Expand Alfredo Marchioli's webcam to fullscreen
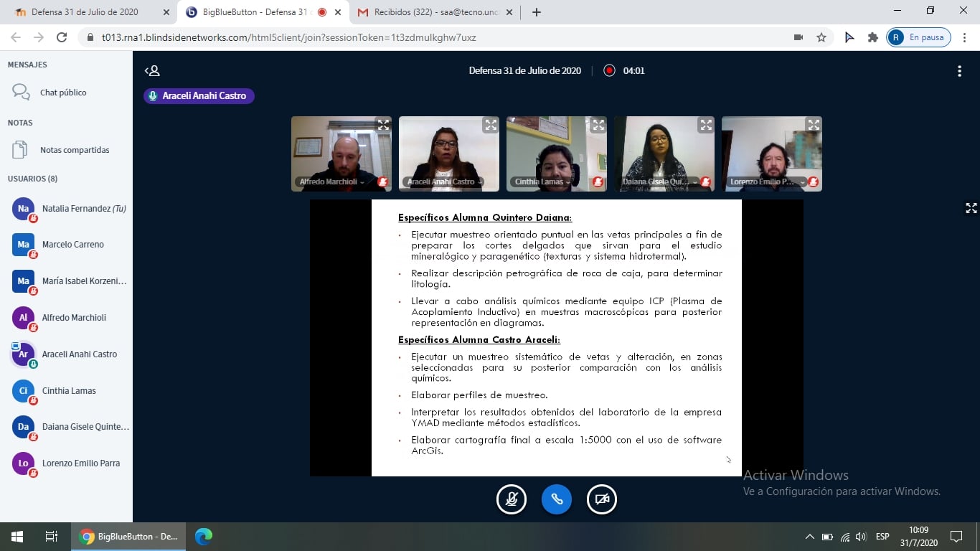Screen dimensions: 980x551 (383, 125)
